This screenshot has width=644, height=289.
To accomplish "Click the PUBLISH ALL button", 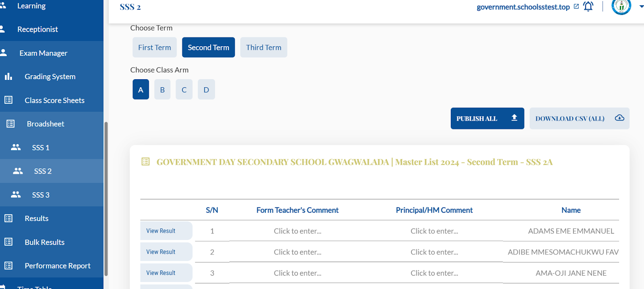I will click(487, 118).
